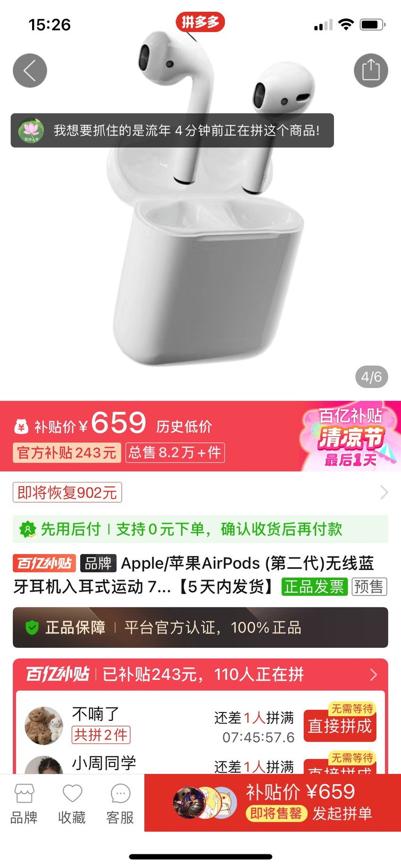401x868 pixels.
Task: Tap the 收藏 heart icon
Action: (x=72, y=793)
